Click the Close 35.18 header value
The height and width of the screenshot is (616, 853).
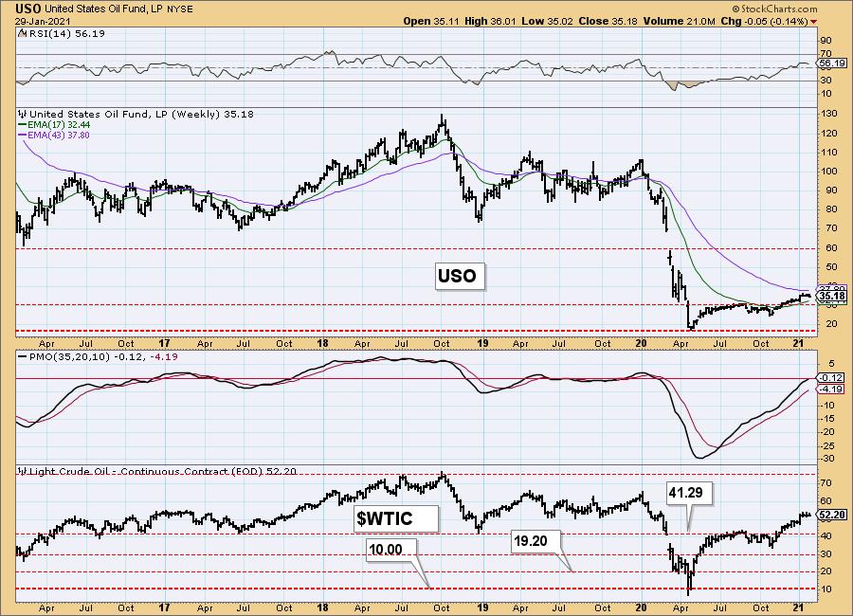(608, 21)
